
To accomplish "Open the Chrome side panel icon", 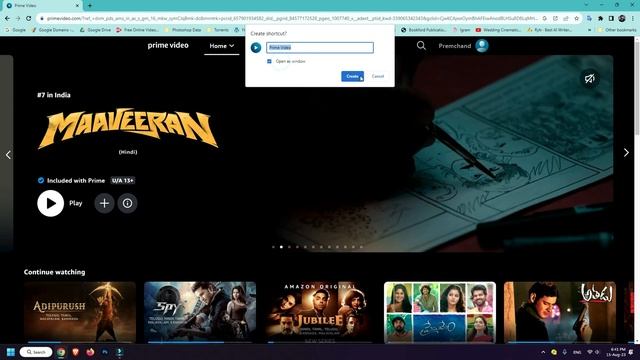I will point(611,18).
